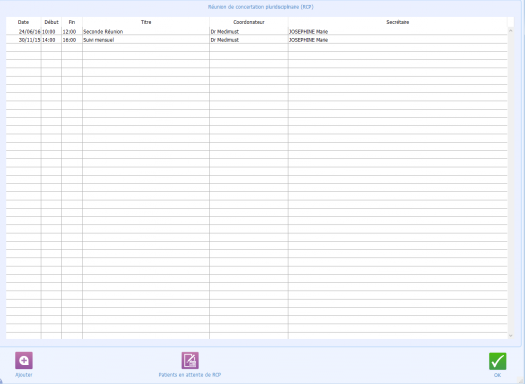Open Patients en attente de RCP icon
Viewport: 525px width, 384px height.
[190, 360]
